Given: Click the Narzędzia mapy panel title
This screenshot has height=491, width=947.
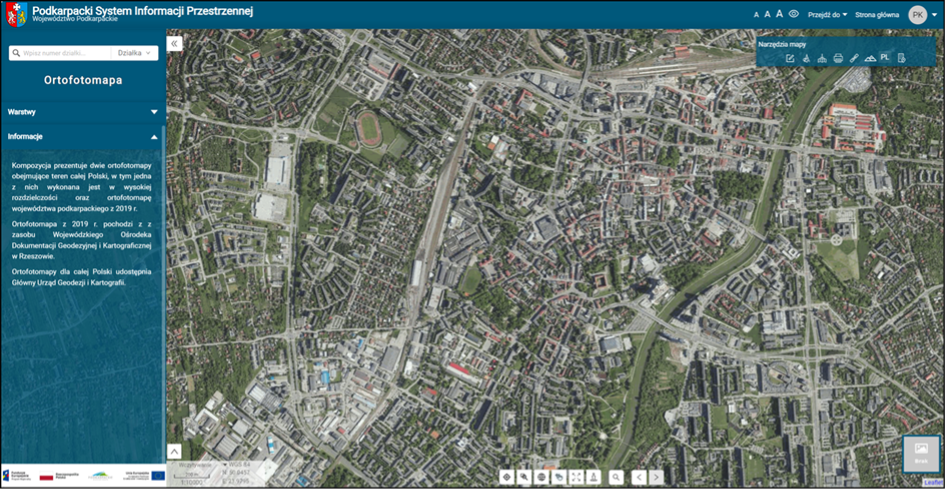Looking at the screenshot, I should [782, 44].
